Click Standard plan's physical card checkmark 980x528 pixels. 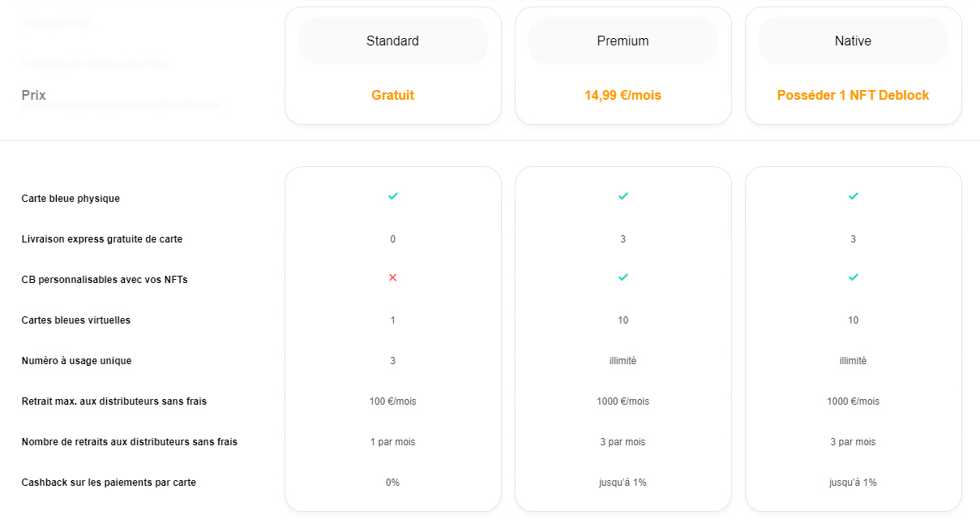tap(393, 196)
